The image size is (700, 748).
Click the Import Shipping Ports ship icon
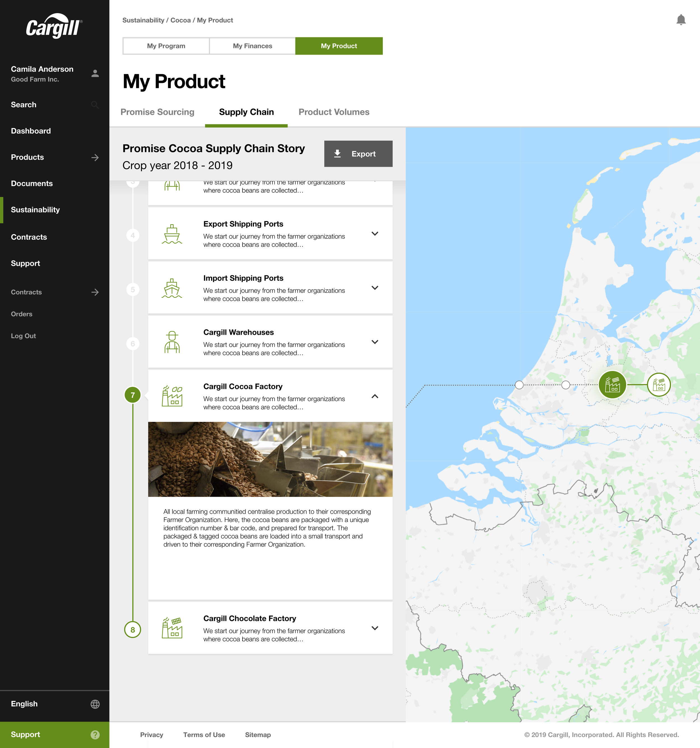(x=172, y=288)
